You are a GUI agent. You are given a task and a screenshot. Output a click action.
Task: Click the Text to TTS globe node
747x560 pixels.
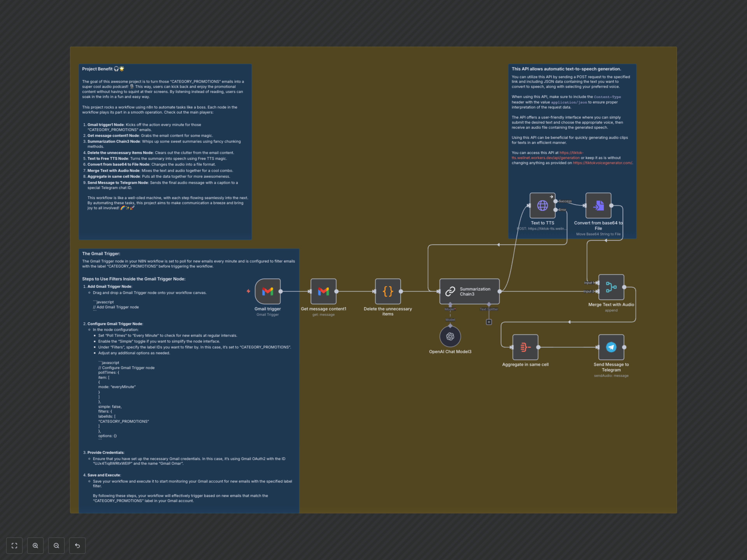tap(542, 205)
